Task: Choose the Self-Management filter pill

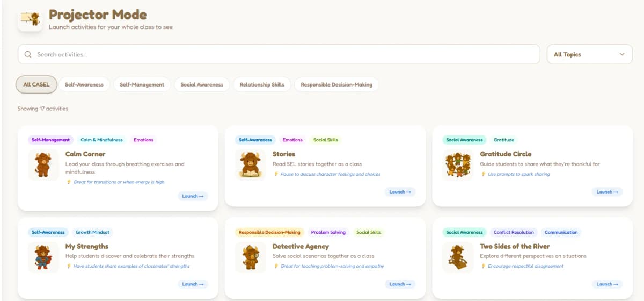Action: tap(142, 84)
